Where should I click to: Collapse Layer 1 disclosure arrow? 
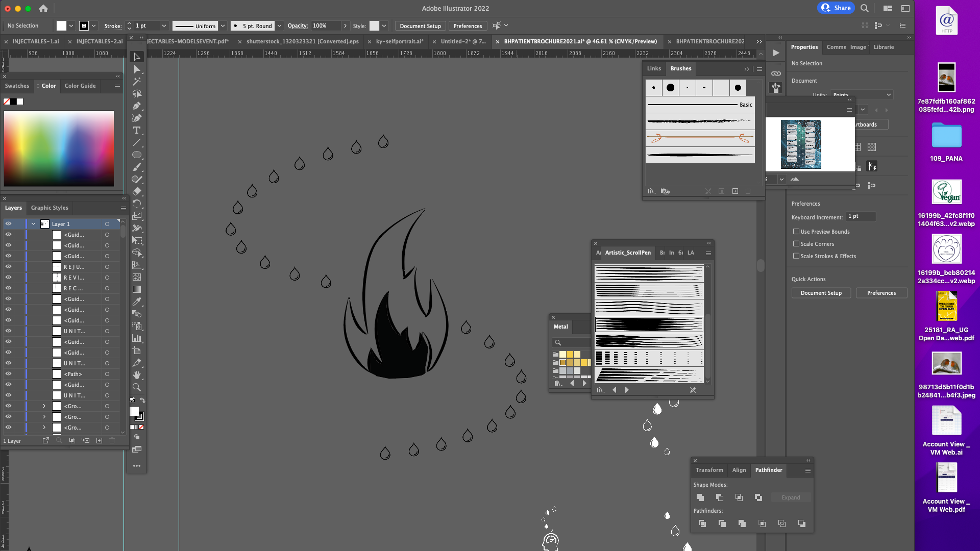(33, 224)
